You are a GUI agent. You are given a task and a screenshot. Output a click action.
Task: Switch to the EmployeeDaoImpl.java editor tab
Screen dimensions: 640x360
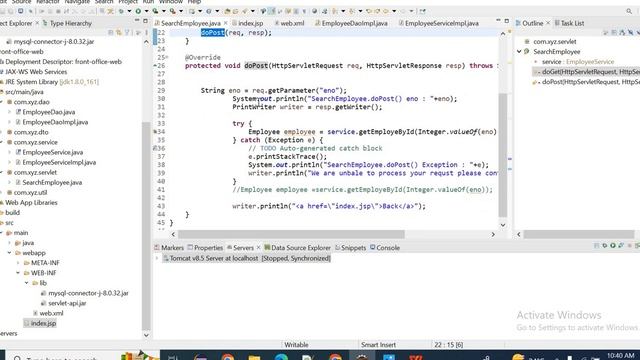tap(354, 23)
